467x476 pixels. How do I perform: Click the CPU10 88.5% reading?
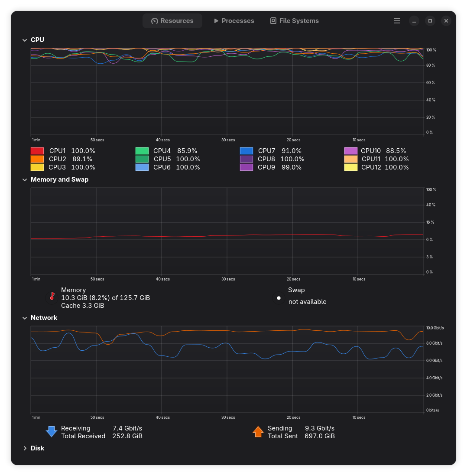click(396, 151)
